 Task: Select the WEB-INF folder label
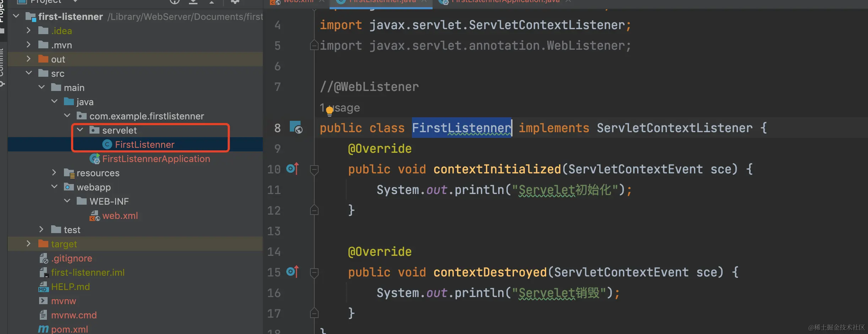109,201
